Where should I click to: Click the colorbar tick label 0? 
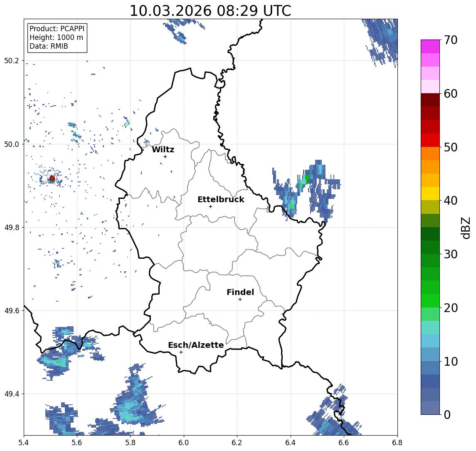(447, 414)
